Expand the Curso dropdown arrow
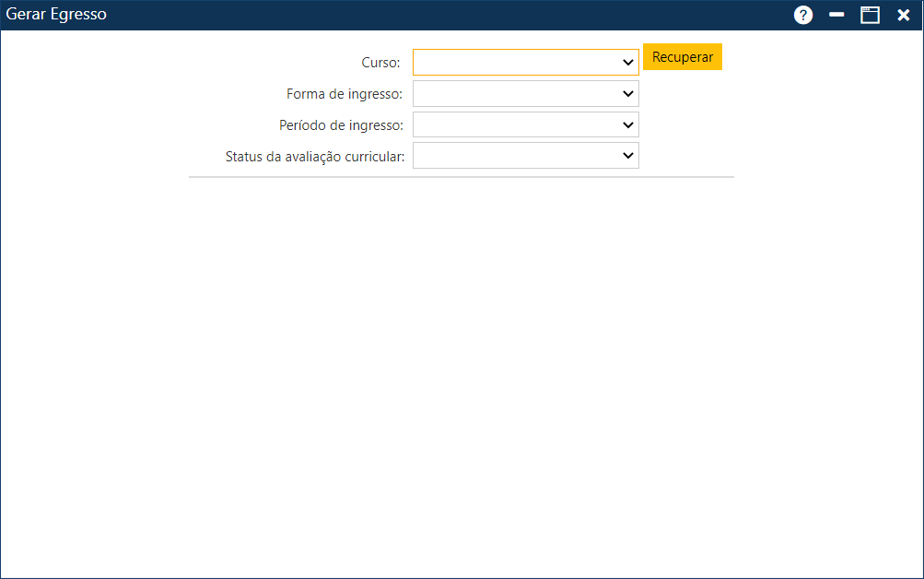This screenshot has height=579, width=924. click(x=628, y=63)
